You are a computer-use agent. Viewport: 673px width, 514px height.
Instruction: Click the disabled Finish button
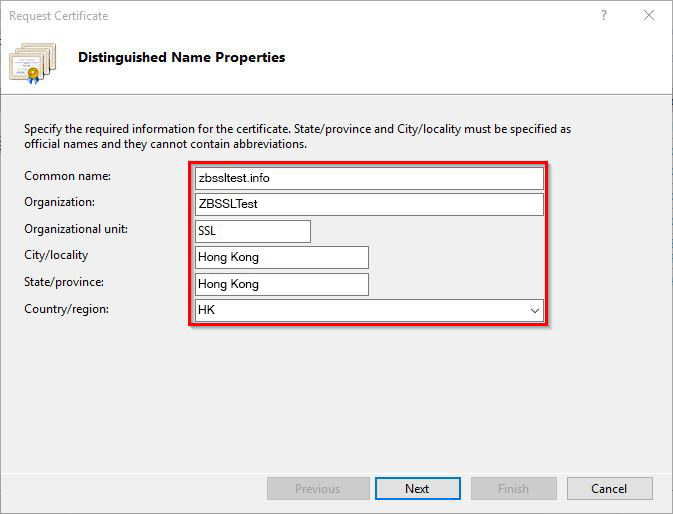513,489
